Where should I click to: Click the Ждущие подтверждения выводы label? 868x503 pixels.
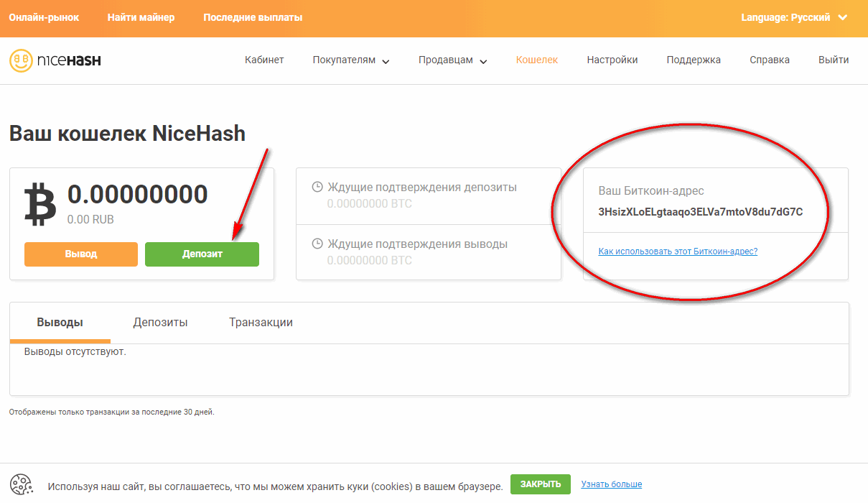(x=417, y=244)
